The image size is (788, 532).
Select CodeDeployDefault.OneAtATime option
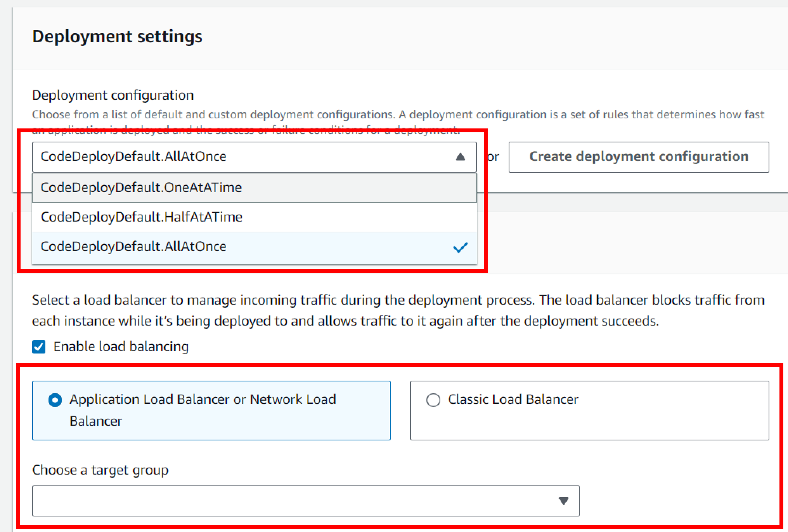pos(255,188)
